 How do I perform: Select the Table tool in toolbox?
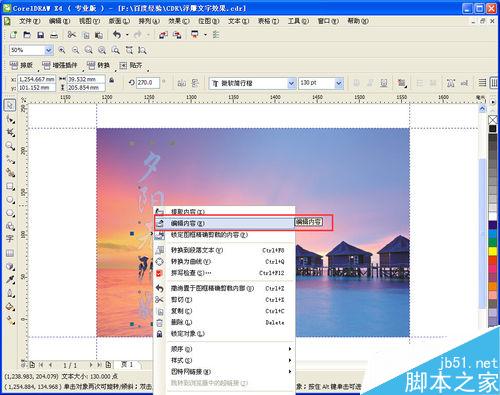pos(10,253)
